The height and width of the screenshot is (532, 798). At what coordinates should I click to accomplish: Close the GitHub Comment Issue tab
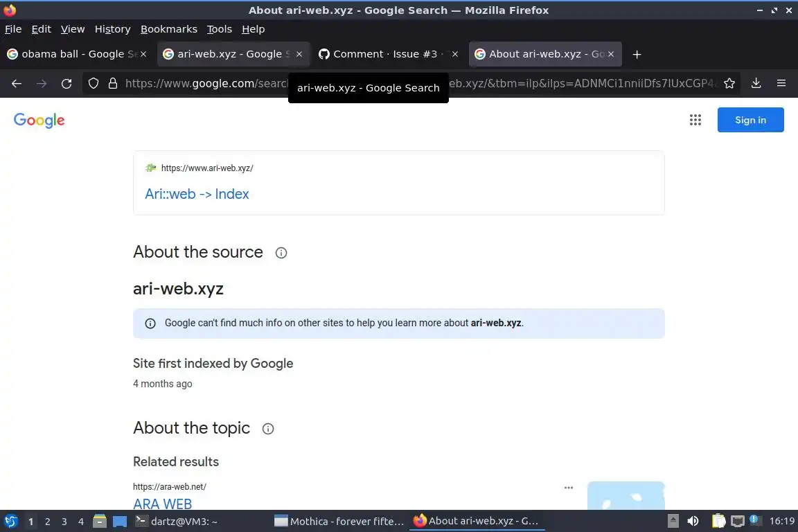pos(455,54)
